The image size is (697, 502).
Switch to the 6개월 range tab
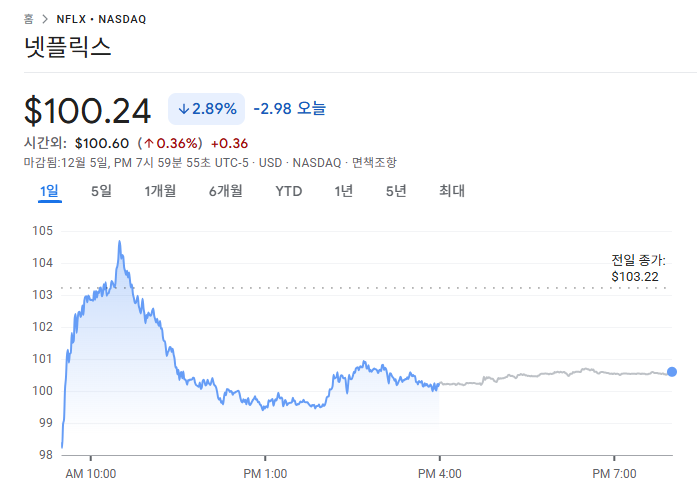click(225, 191)
